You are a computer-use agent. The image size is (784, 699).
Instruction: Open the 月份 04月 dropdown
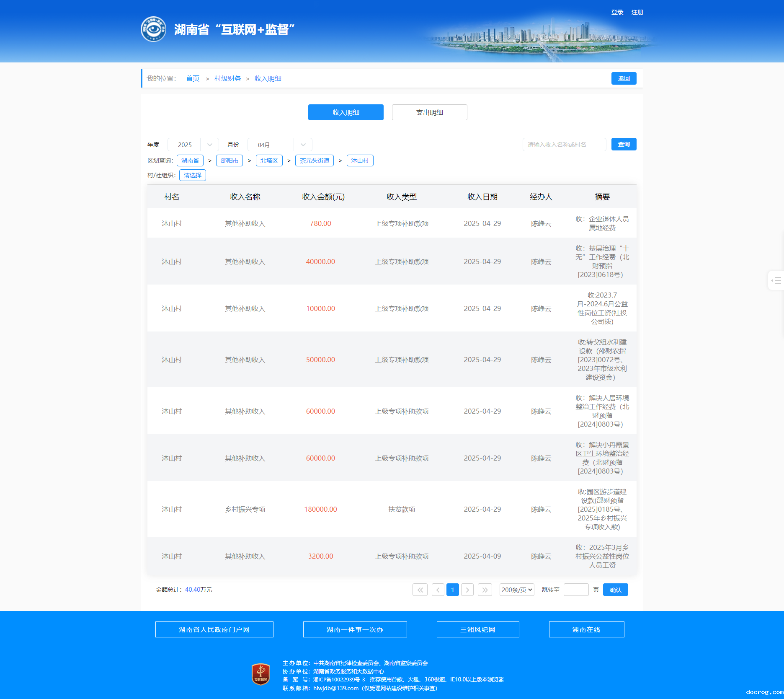pyautogui.click(x=279, y=145)
